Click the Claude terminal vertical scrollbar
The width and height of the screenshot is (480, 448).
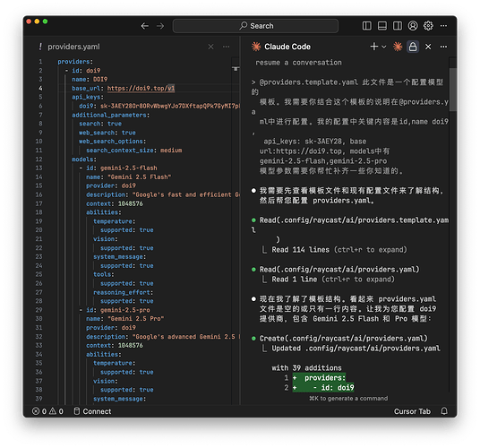point(453,90)
